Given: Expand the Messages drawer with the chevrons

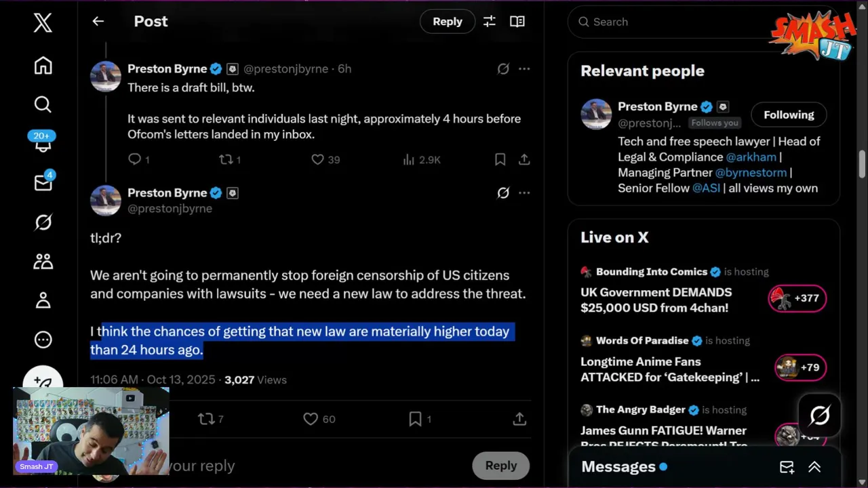Looking at the screenshot, I should [x=814, y=467].
